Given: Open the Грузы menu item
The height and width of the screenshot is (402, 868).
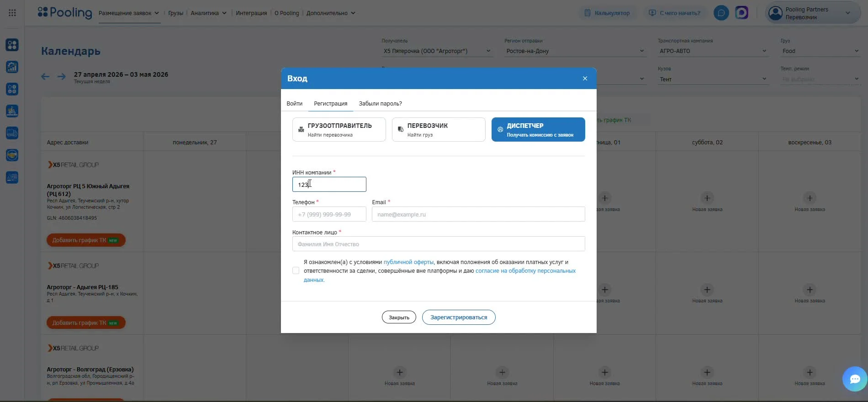Looking at the screenshot, I should [x=175, y=13].
